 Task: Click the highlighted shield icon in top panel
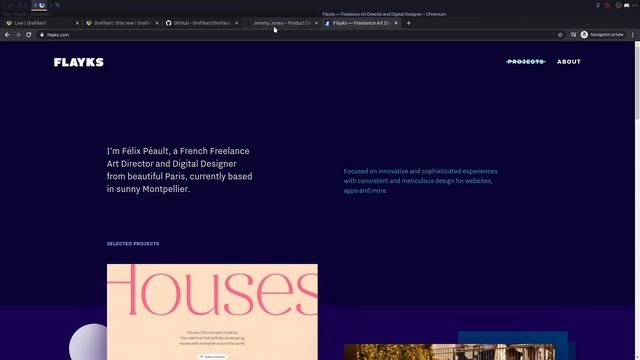click(42, 5)
